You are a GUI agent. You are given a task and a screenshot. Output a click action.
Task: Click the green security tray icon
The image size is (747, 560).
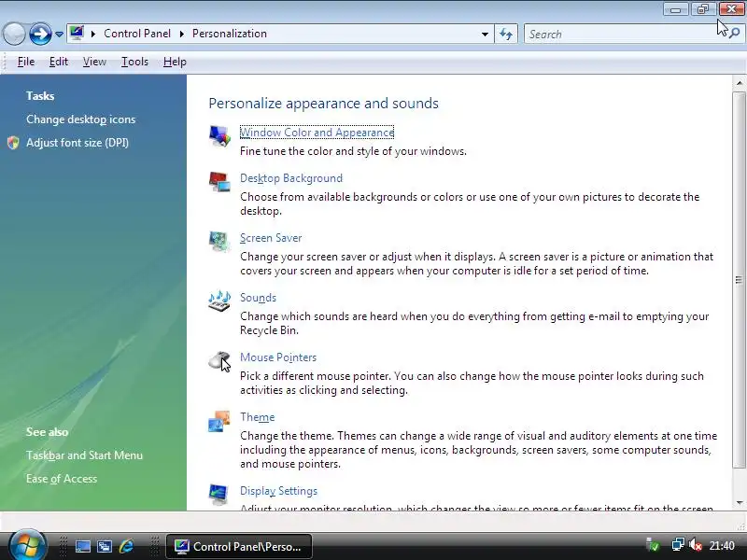pyautogui.click(x=652, y=545)
